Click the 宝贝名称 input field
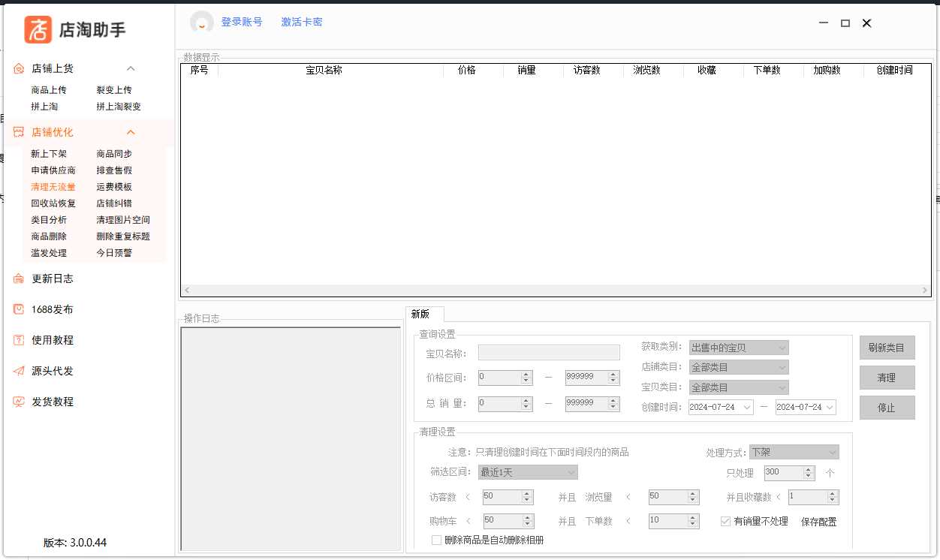Image resolution: width=940 pixels, height=560 pixels. point(549,353)
